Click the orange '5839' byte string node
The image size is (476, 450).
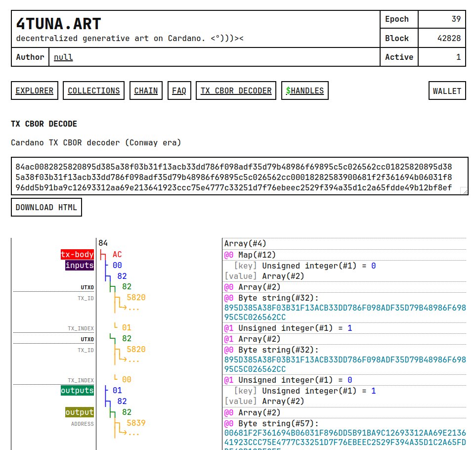click(136, 423)
